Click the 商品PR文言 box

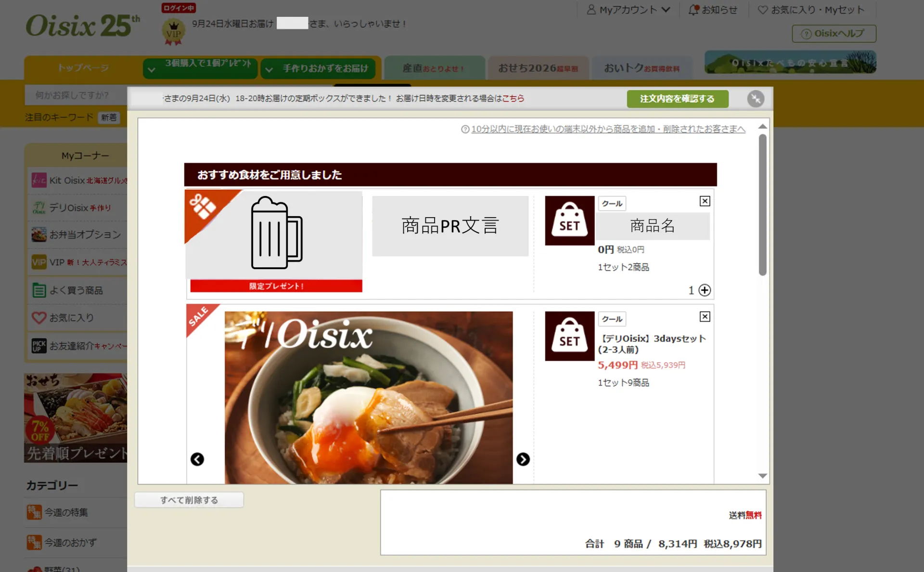click(x=450, y=226)
